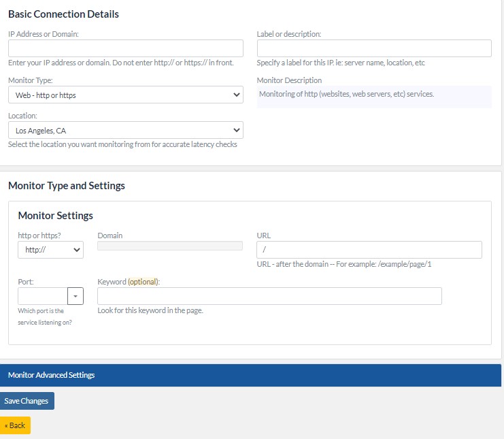Viewport: 504px width, 439px height.
Task: Click the Port combo box arrow button
Action: click(x=75, y=296)
